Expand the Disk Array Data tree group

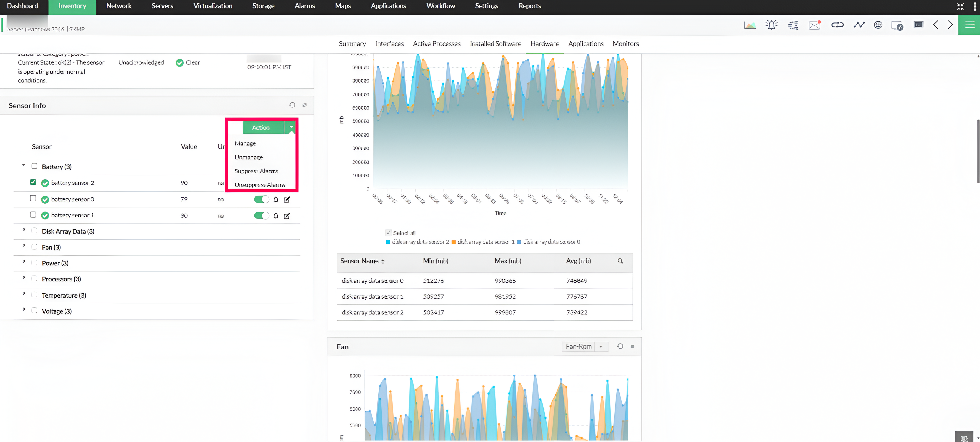(24, 230)
